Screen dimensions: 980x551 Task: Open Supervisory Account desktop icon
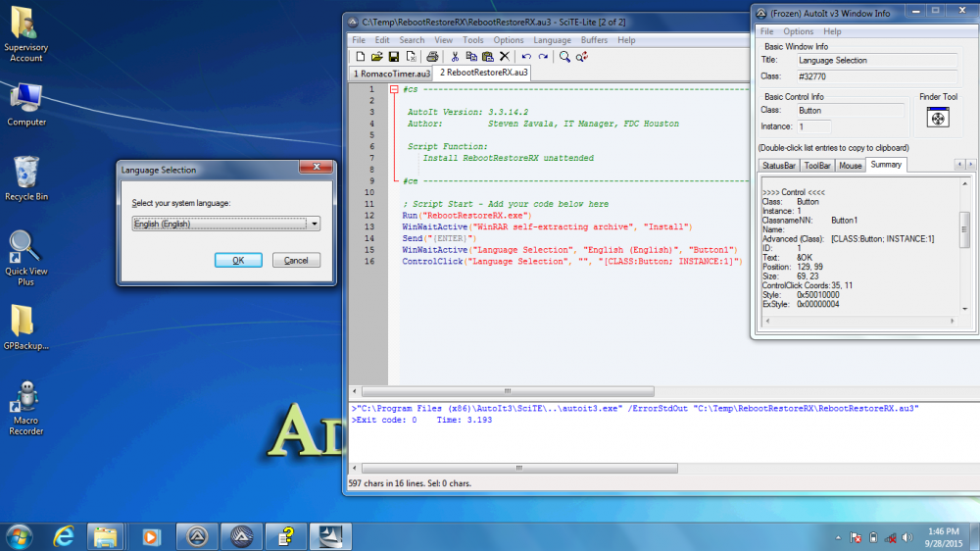pyautogui.click(x=25, y=34)
